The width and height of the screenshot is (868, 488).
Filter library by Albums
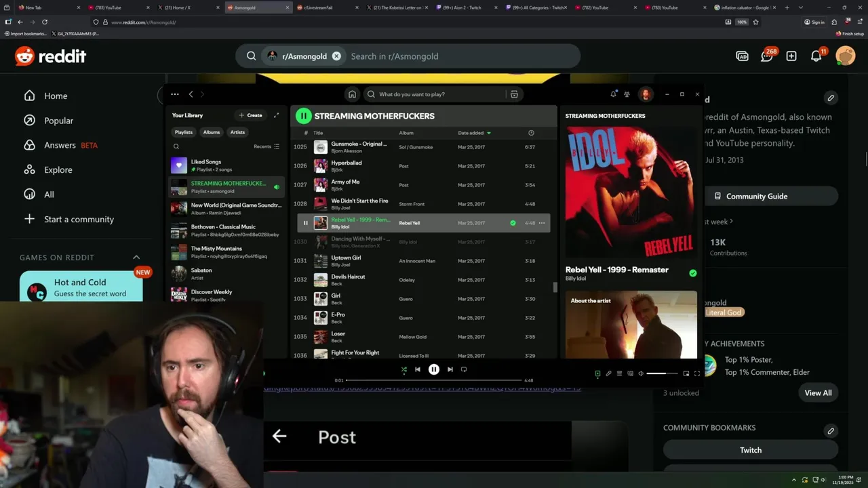click(212, 132)
